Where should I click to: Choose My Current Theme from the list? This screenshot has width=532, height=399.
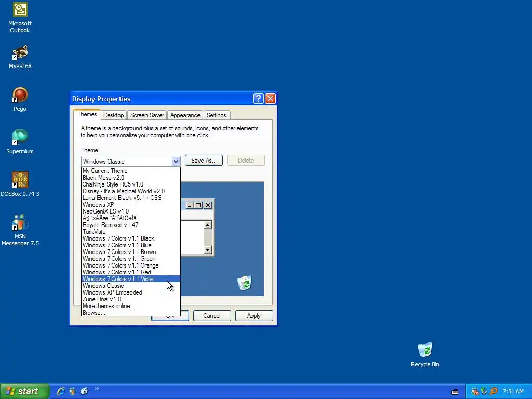[131, 171]
